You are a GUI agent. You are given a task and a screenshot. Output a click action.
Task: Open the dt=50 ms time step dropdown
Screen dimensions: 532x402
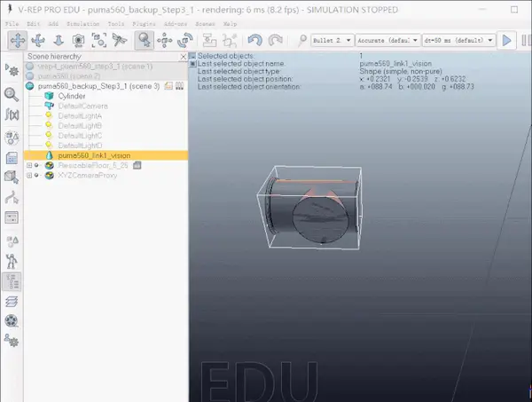458,41
